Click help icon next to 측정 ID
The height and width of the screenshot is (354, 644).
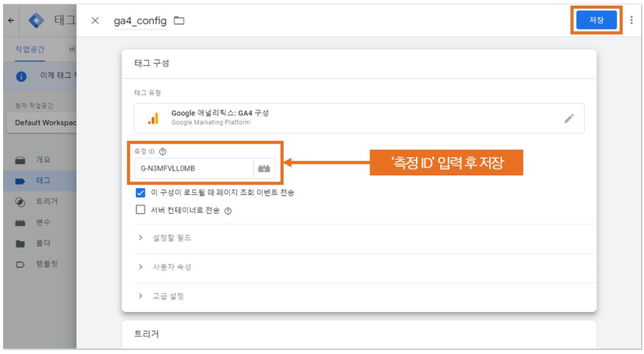point(163,152)
